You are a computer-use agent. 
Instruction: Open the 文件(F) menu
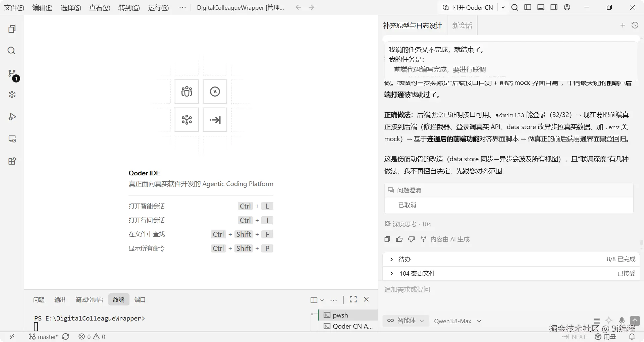click(14, 8)
